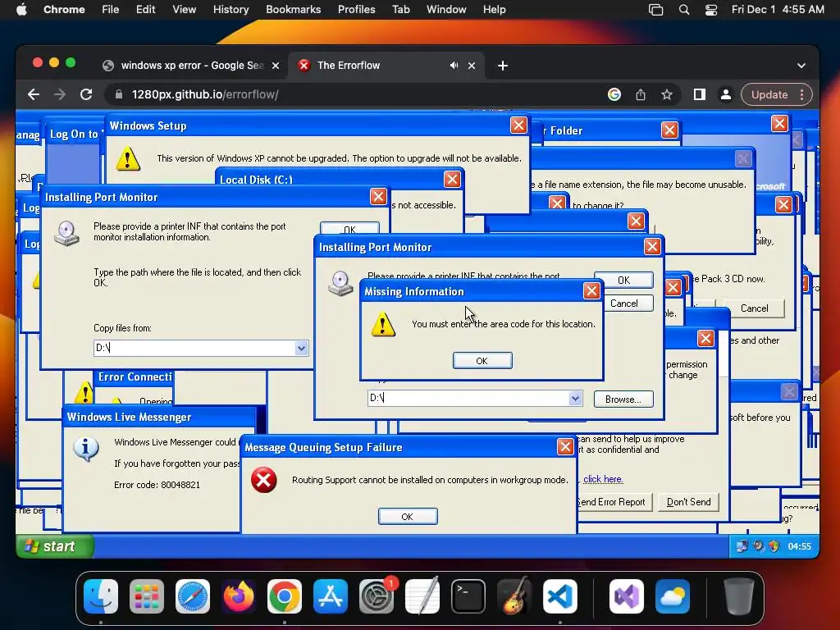Open the File menu
This screenshot has height=630, width=840.
pos(111,10)
